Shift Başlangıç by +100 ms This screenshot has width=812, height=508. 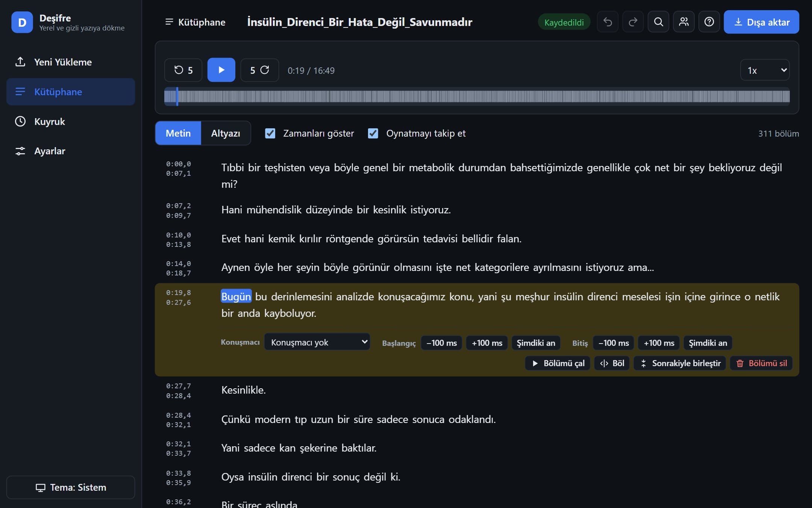(x=487, y=343)
